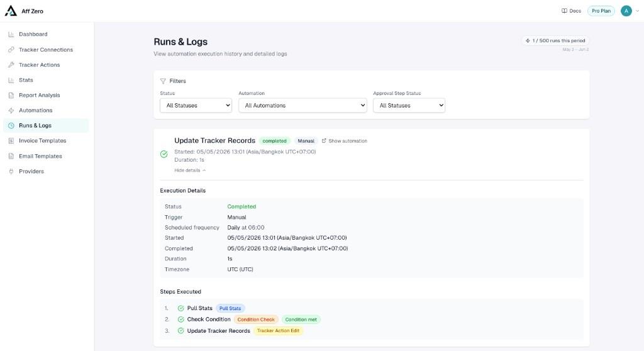Open Dashboard in the sidebar
This screenshot has width=644, height=351.
46,34
